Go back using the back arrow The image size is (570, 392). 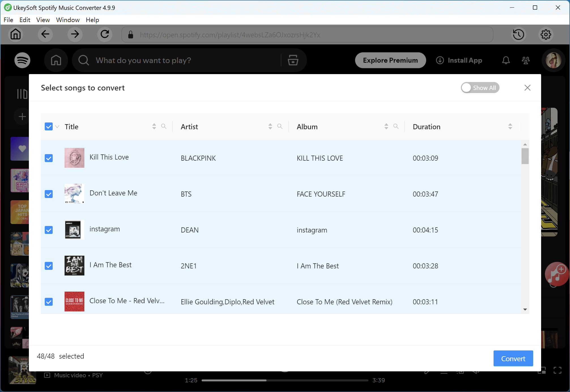click(45, 35)
